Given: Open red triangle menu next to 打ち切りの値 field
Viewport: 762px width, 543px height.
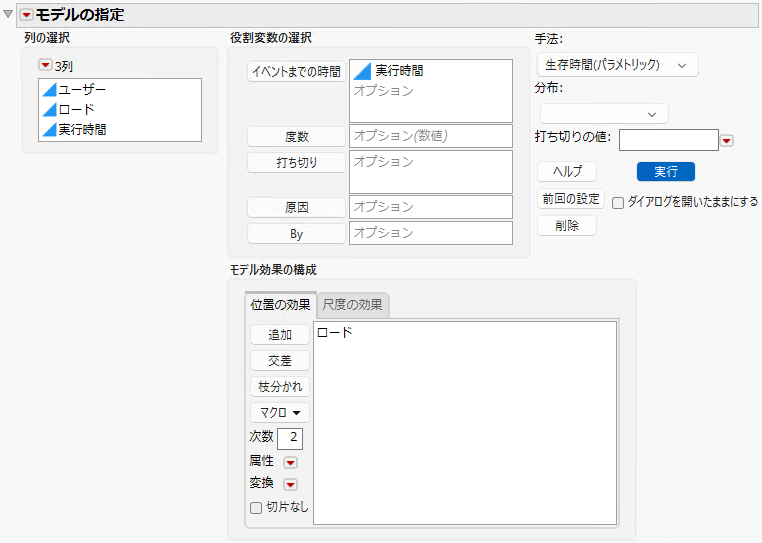Looking at the screenshot, I should point(727,140).
